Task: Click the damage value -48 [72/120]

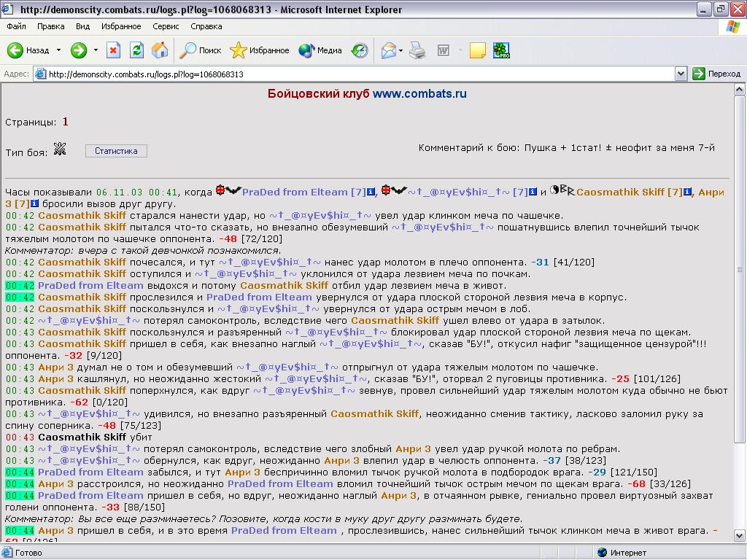Action: click(251, 238)
